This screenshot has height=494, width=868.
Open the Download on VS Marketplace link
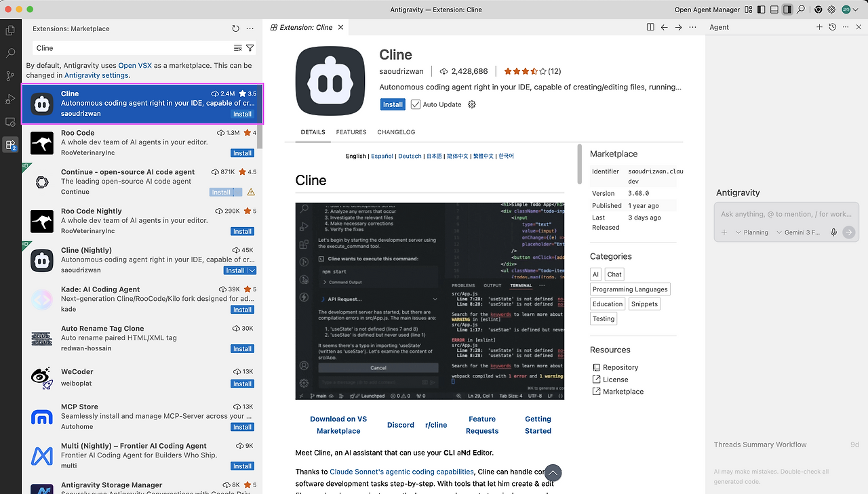point(338,425)
